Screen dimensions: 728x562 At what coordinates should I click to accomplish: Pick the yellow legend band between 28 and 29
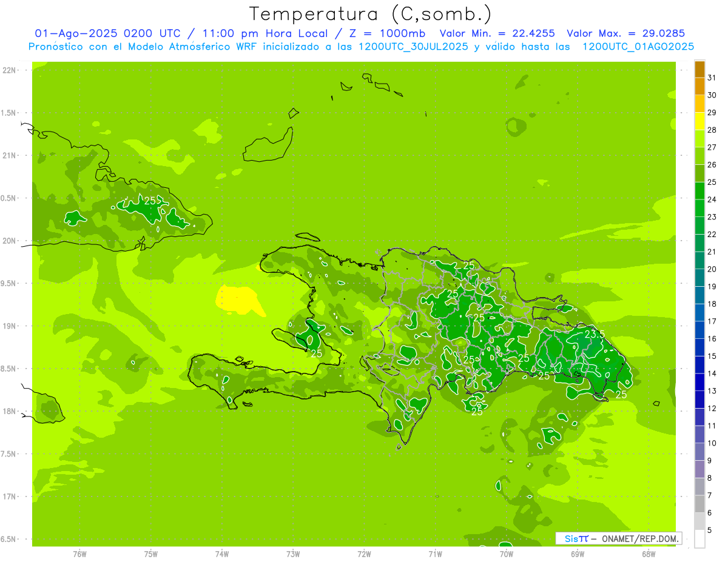(x=699, y=121)
